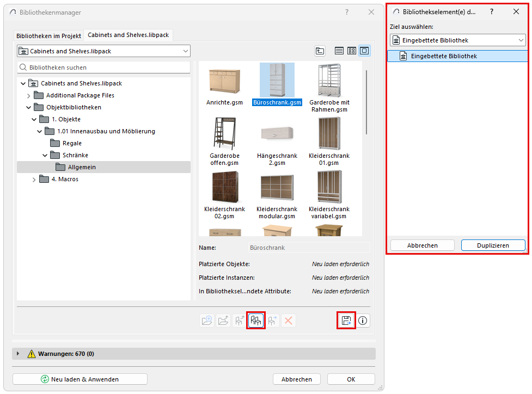Viewport: 532px width, 394px height.
Task: Click the warning triangle icon
Action: [32, 354]
